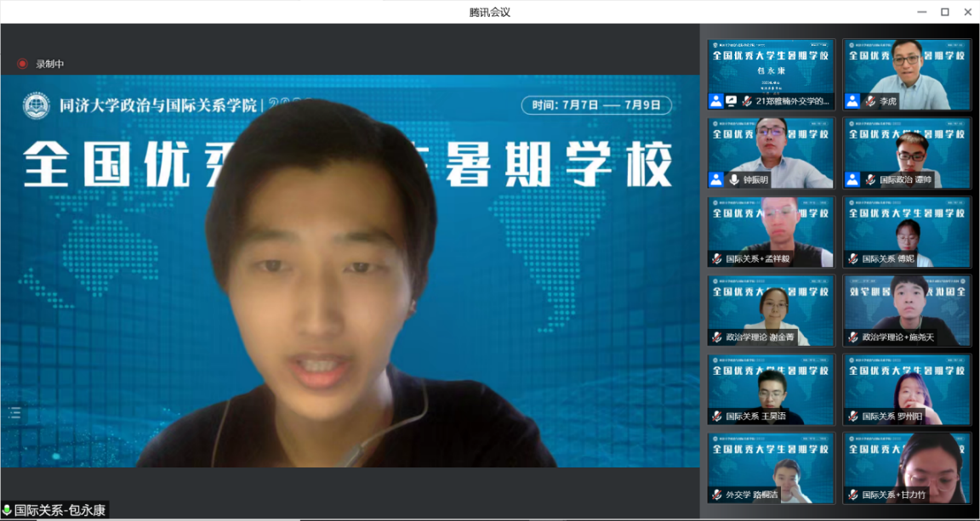Viewport: 980px width, 521px height.
Task: Click the screen-share icon on 21郑雅楠's tile
Action: [732, 101]
